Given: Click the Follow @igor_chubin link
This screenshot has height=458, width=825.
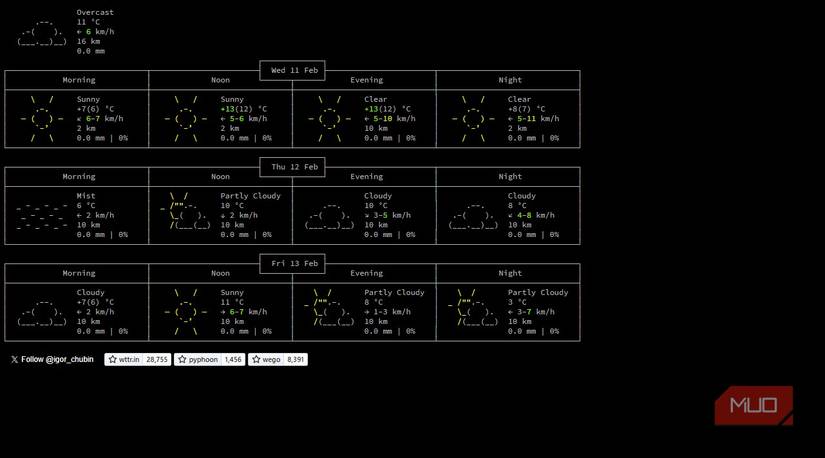Looking at the screenshot, I should 52,360.
